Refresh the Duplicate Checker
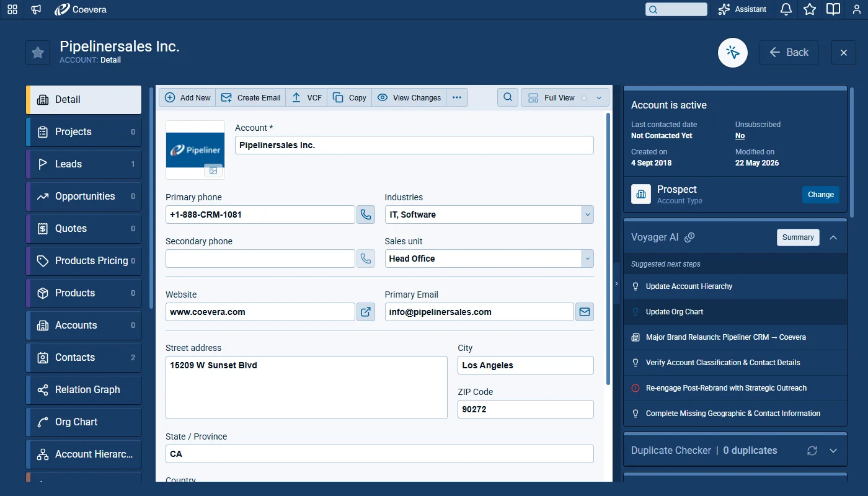The width and height of the screenshot is (868, 496). pos(812,451)
